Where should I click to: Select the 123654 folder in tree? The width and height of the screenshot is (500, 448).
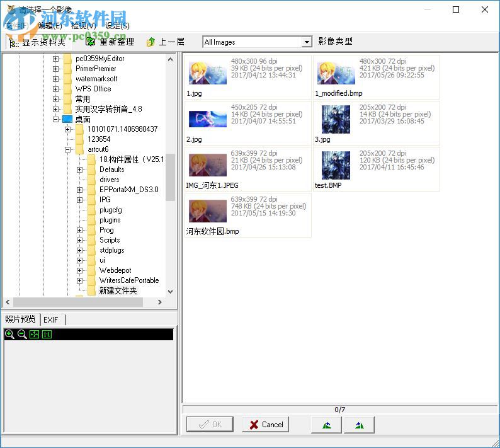[x=99, y=139]
